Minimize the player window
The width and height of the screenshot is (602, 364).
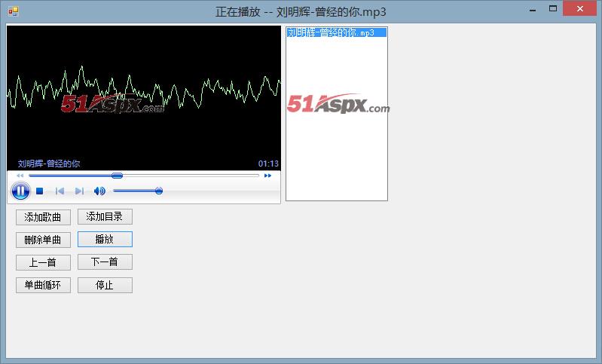pos(533,9)
